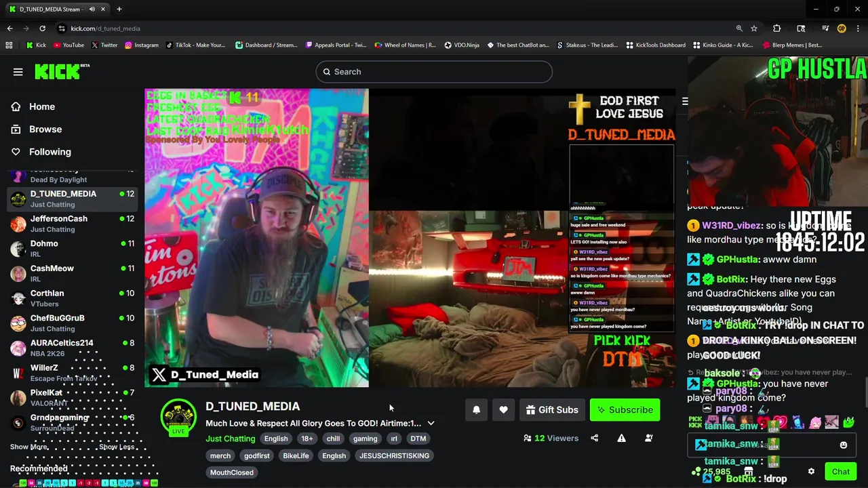Open PixelKat VALORANT channel in sidebar
The width and height of the screenshot is (868, 488).
coord(73,398)
